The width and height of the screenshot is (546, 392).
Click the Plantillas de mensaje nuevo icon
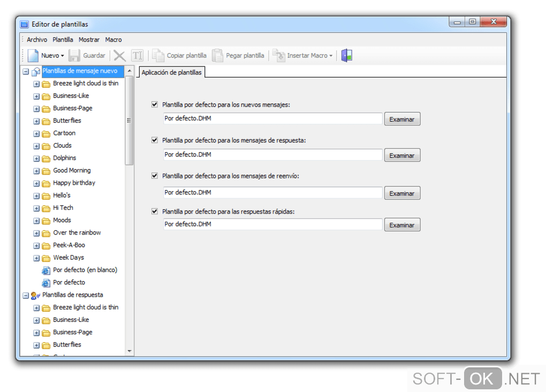click(x=36, y=71)
